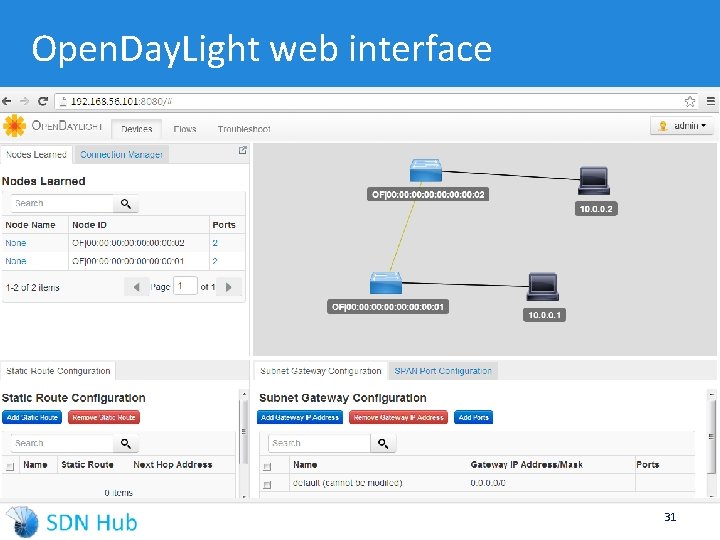The height and width of the screenshot is (540, 720).
Task: Click the ports count for node 00:02
Action: click(x=215, y=243)
